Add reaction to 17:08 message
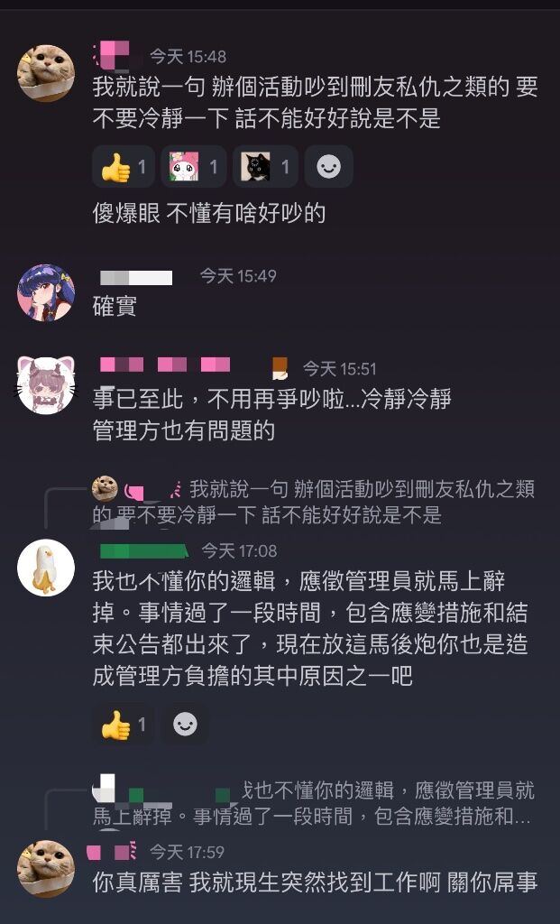Image resolution: width=560 pixels, height=924 pixels. pyautogui.click(x=185, y=725)
